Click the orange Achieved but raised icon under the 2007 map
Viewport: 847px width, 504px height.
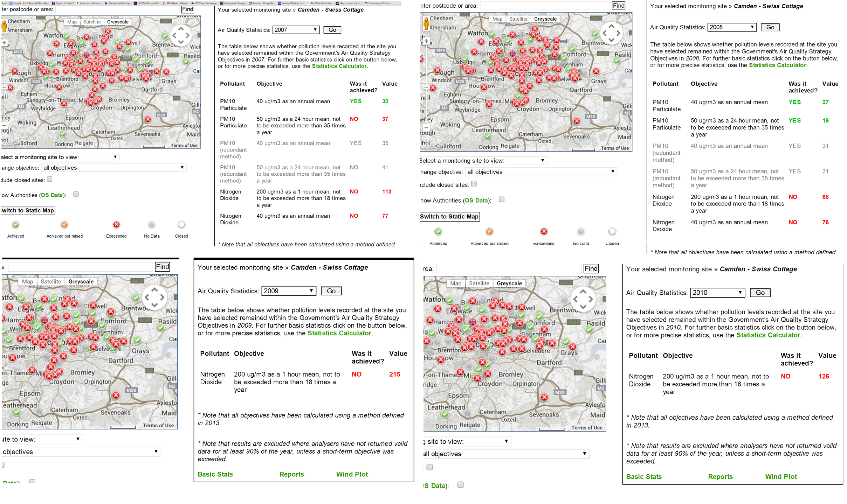pyautogui.click(x=64, y=224)
